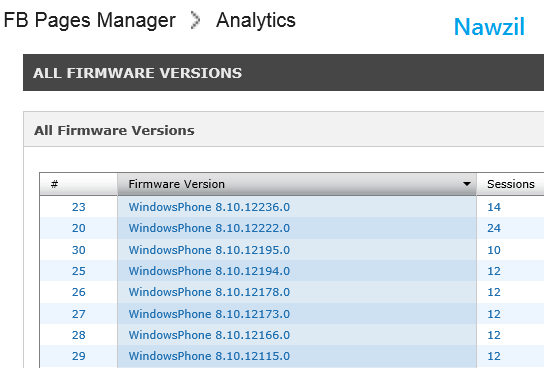544x368 pixels.
Task: Click sessions value 12 for 8.10.12115.0
Action: click(494, 356)
